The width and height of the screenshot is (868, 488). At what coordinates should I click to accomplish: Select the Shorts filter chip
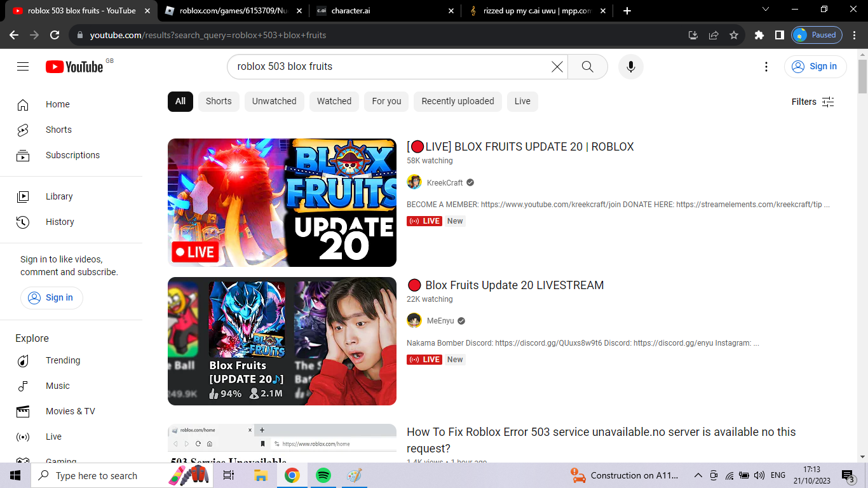click(x=219, y=101)
